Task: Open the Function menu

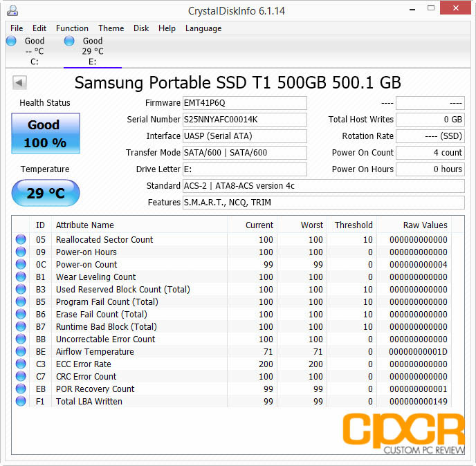Action: pyautogui.click(x=72, y=28)
